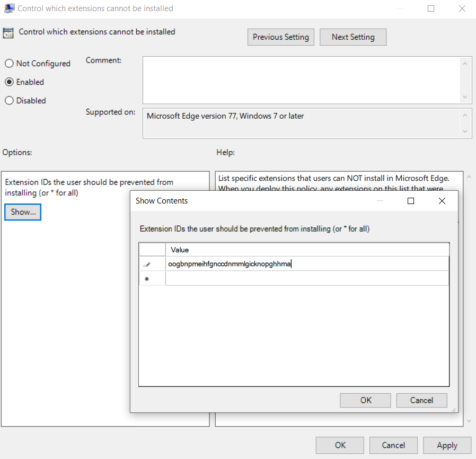
Task: Click the settings icon beside the policy heading
Action: [x=8, y=32]
